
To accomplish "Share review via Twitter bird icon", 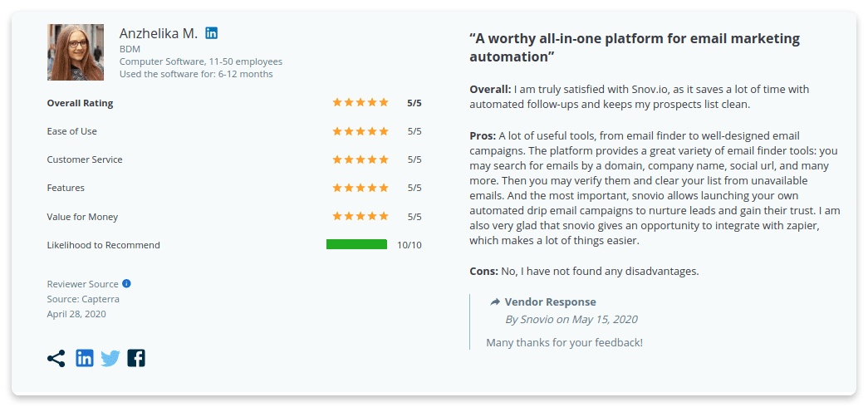I will pyautogui.click(x=110, y=358).
